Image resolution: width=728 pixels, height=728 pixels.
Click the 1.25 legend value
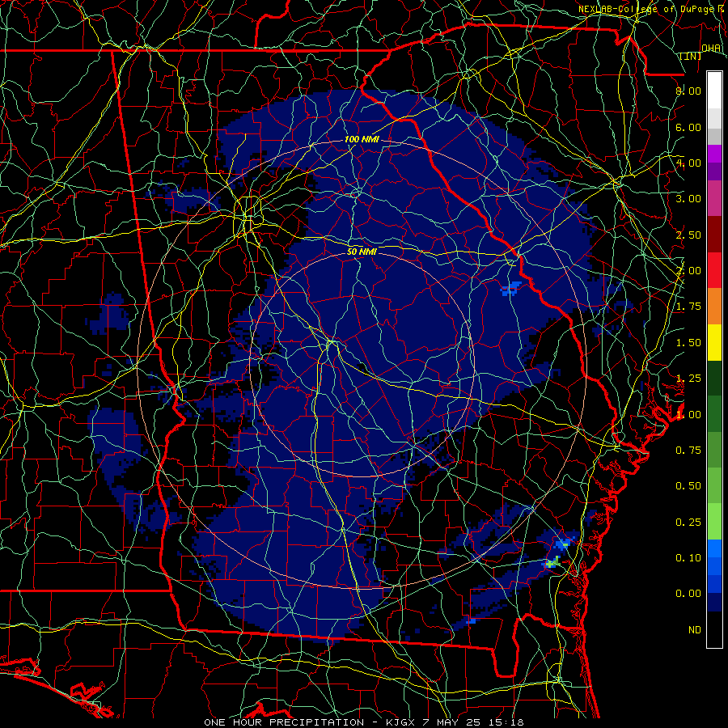pyautogui.click(x=688, y=379)
